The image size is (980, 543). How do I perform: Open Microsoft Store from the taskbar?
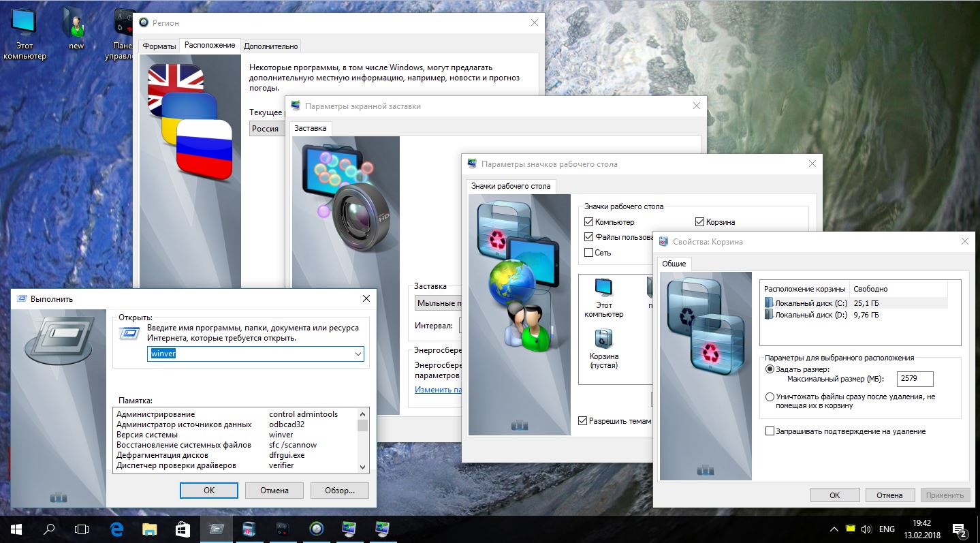[183, 529]
